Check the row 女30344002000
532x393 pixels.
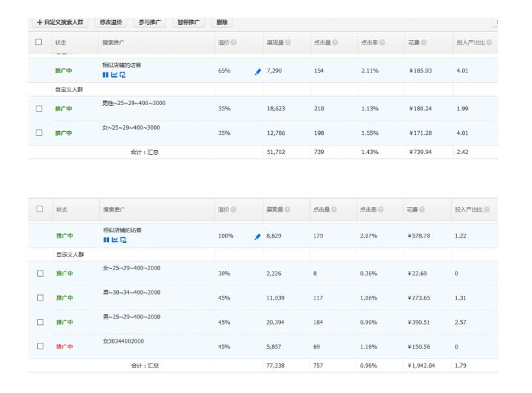(x=40, y=346)
